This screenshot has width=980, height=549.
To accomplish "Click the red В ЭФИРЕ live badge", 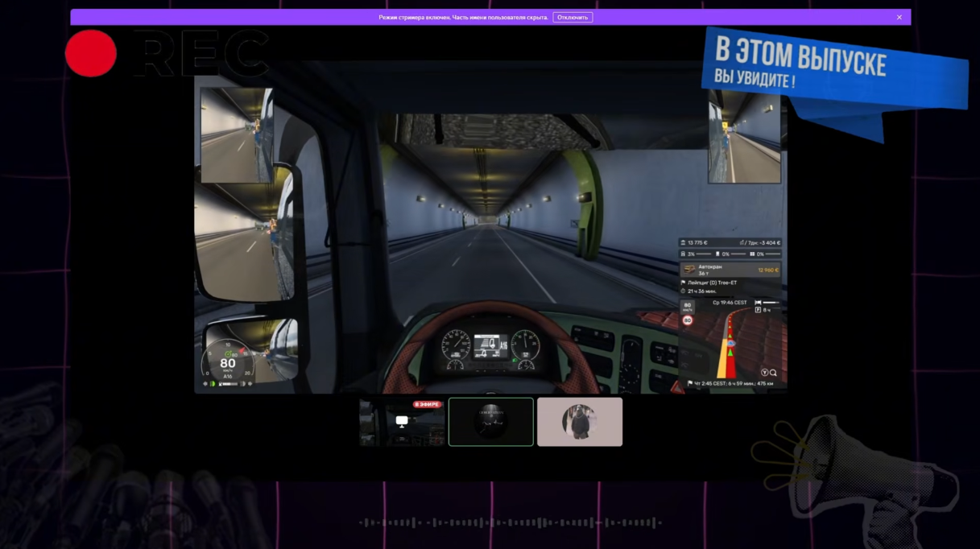I will click(x=427, y=404).
